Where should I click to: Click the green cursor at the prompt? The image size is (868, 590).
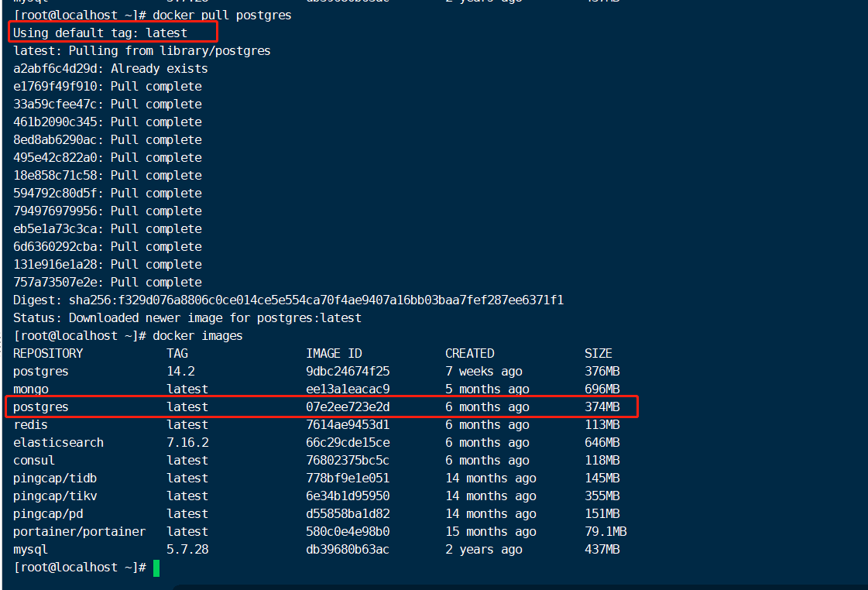click(x=156, y=568)
